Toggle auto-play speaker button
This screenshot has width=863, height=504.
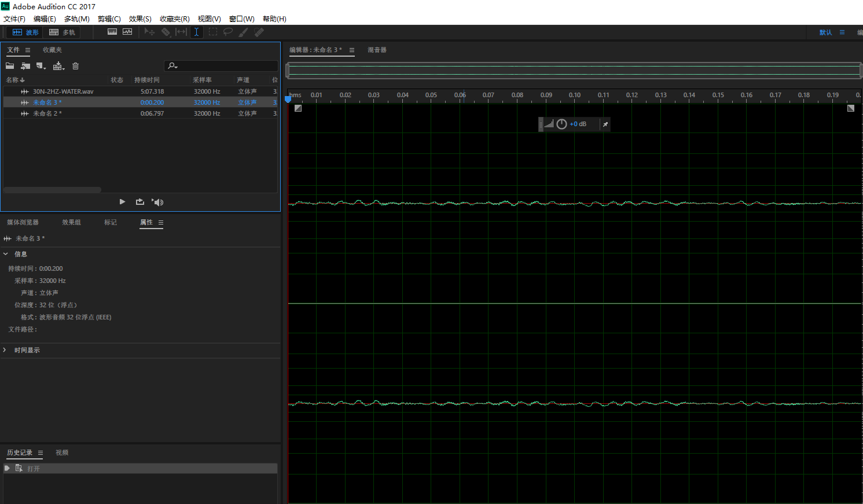point(157,202)
